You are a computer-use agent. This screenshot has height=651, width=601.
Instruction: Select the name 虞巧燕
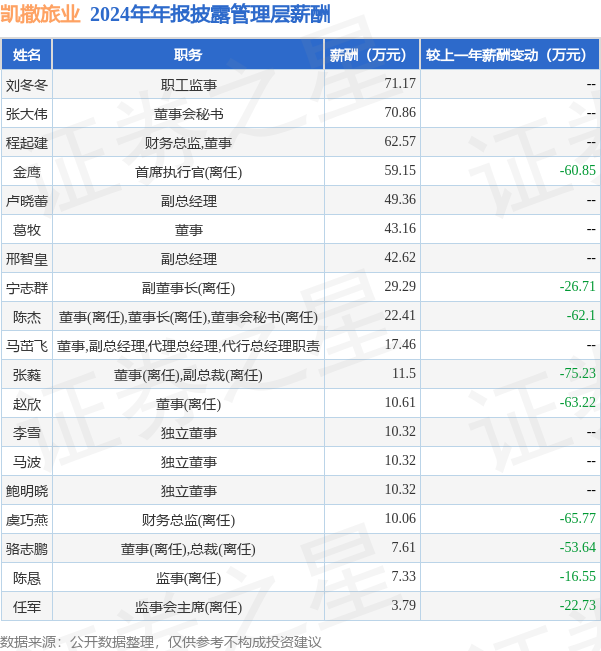coord(27,520)
